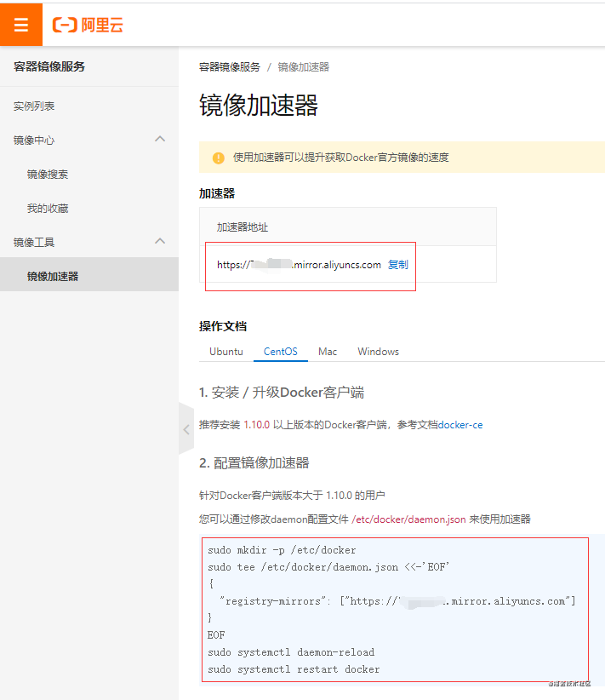Click the EOF line in code block

tap(216, 635)
